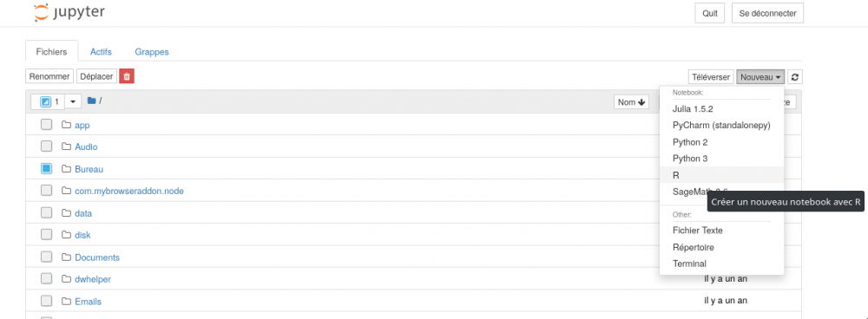Click the red trash delete icon
This screenshot has height=319, width=868.
(126, 77)
